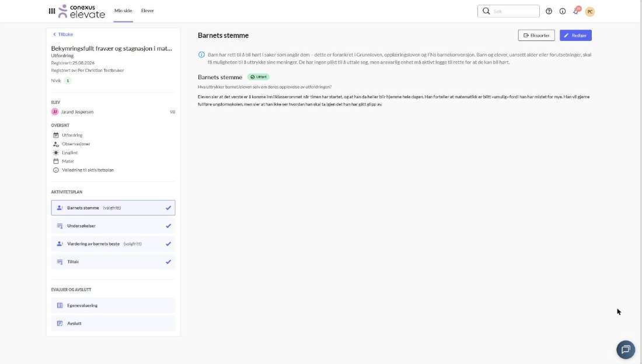The height and width of the screenshot is (364, 642).
Task: Click the green status badge beside Barnets stemme
Action: pyautogui.click(x=259, y=77)
